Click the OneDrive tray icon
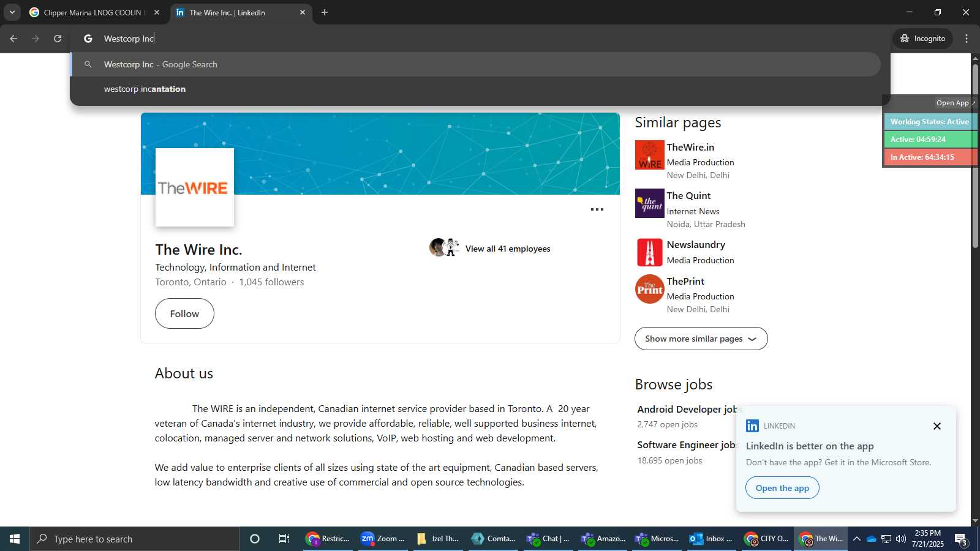This screenshot has width=980, height=551. click(x=871, y=539)
